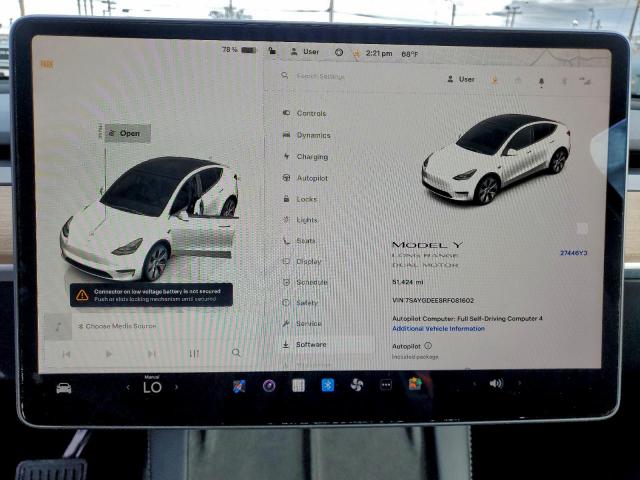Open the all apps three-dots icon

(x=386, y=384)
